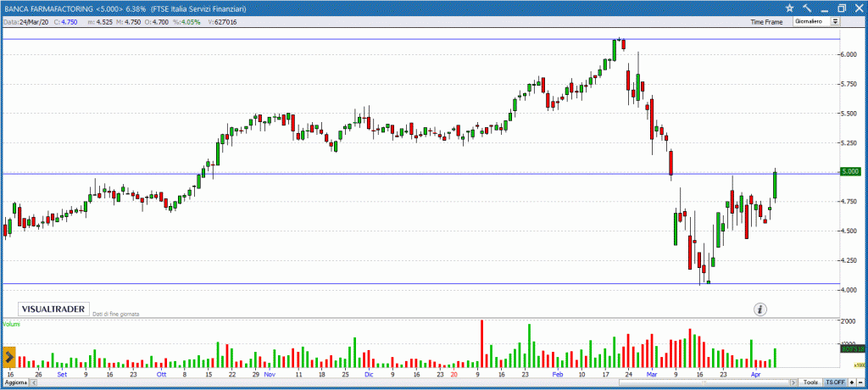868x390 pixels.
Task: Click the 2'000 volume axis label
Action: (x=849, y=321)
